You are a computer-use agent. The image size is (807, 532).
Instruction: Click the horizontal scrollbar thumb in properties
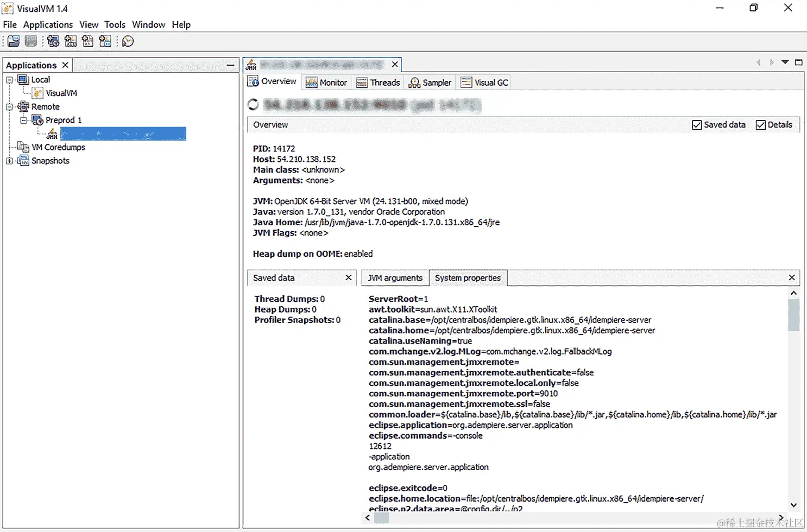click(x=382, y=518)
